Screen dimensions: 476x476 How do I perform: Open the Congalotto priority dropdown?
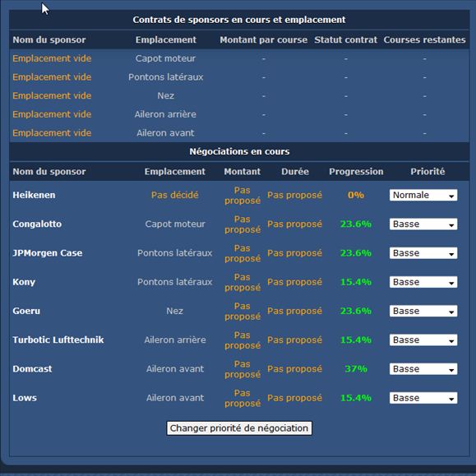coord(423,224)
